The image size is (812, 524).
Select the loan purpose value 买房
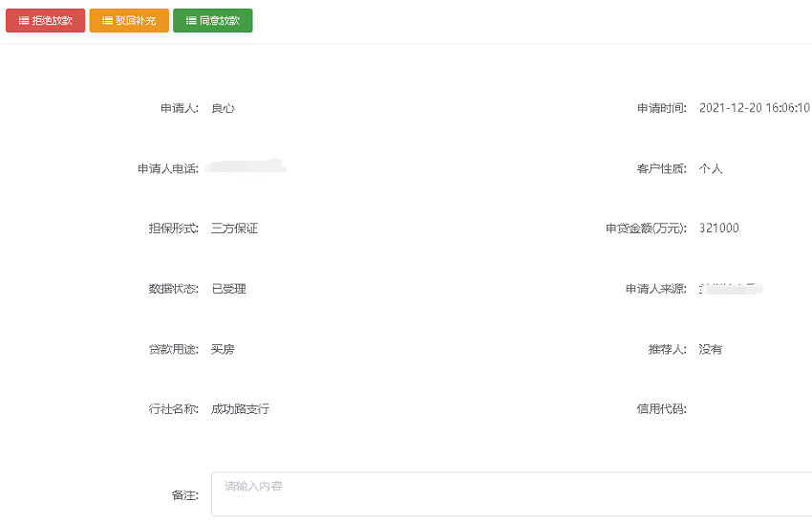tap(224, 349)
